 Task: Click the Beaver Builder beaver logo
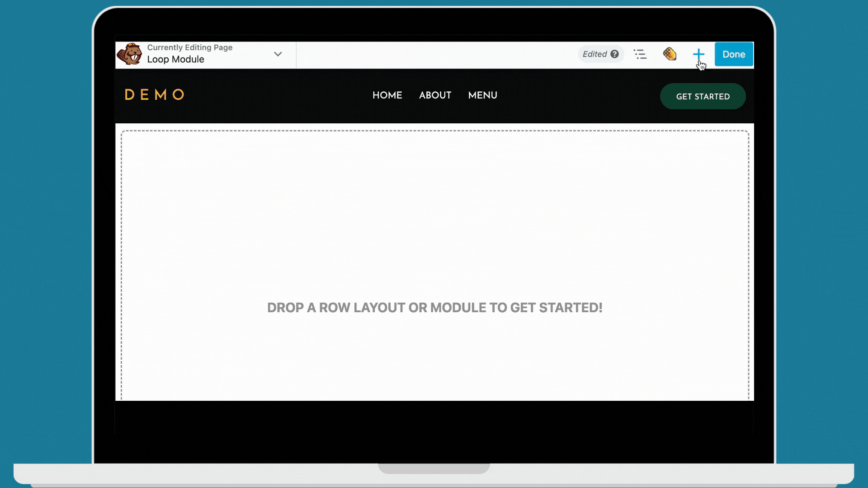pos(130,53)
